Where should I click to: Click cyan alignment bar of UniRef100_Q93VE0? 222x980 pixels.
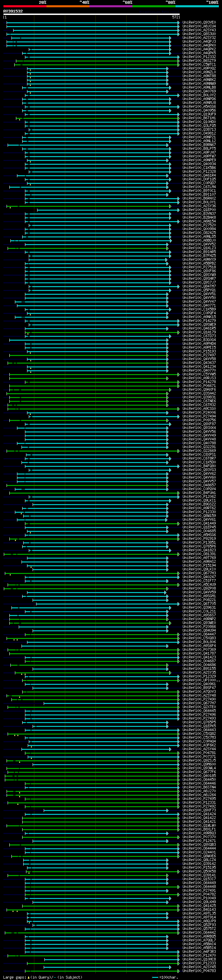93,23
